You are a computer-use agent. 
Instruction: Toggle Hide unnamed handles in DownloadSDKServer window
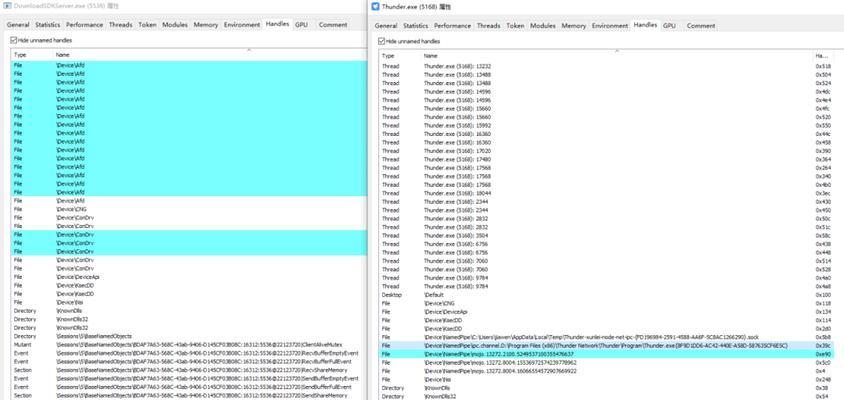click(x=13, y=40)
